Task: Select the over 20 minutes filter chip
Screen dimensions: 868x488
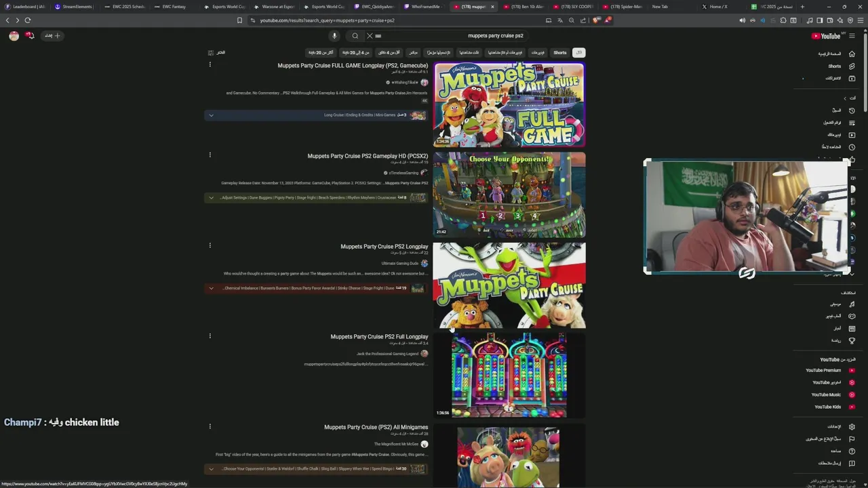Action: coord(321,52)
